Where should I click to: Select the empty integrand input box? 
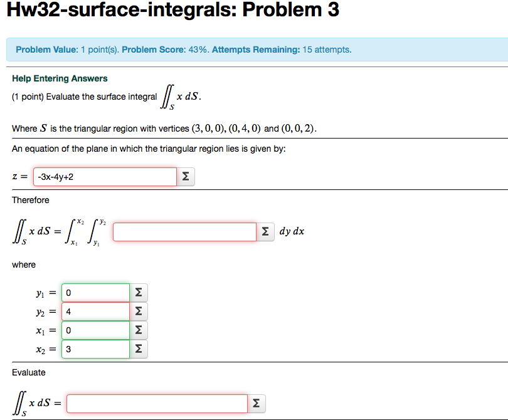tap(184, 231)
